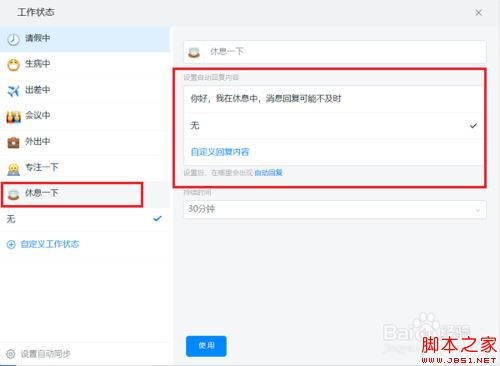This screenshot has width=500, height=366.
Task: Select the 请假中 clock icon
Action: tap(13, 39)
